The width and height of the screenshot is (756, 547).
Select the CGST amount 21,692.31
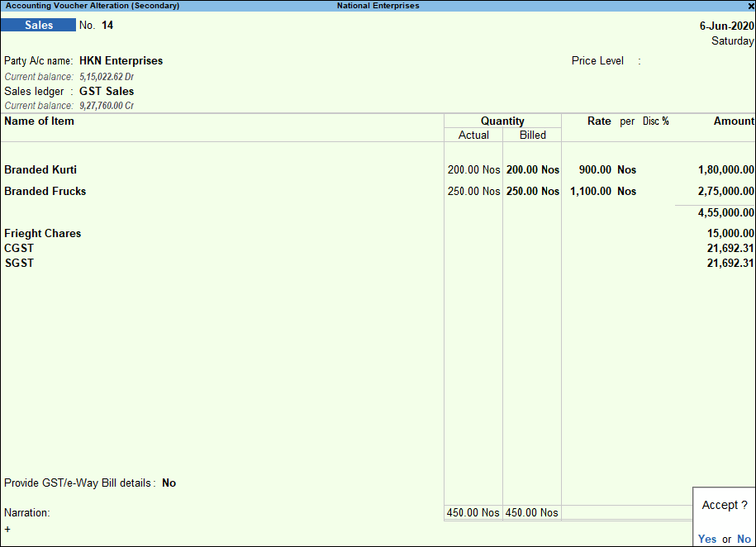(730, 248)
